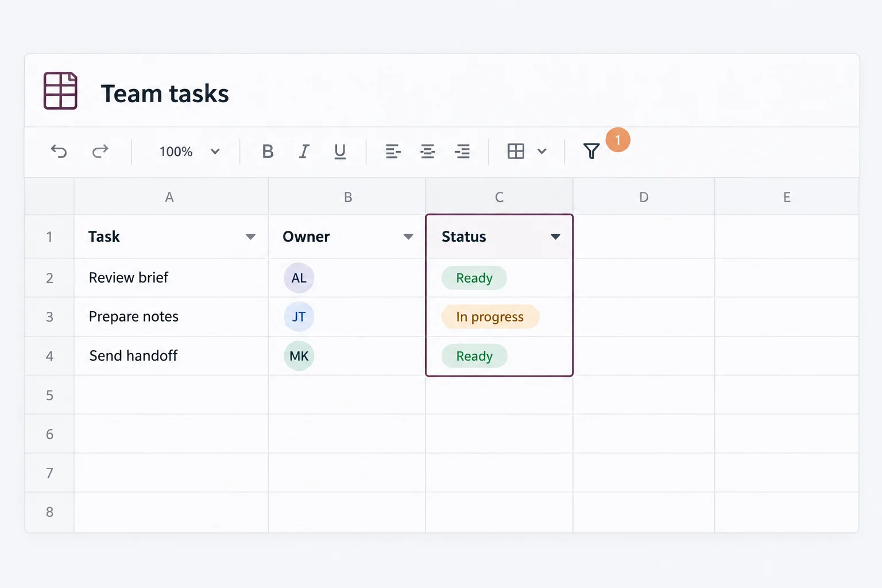This screenshot has width=882, height=588.
Task: Click the redo arrow icon
Action: tap(100, 152)
